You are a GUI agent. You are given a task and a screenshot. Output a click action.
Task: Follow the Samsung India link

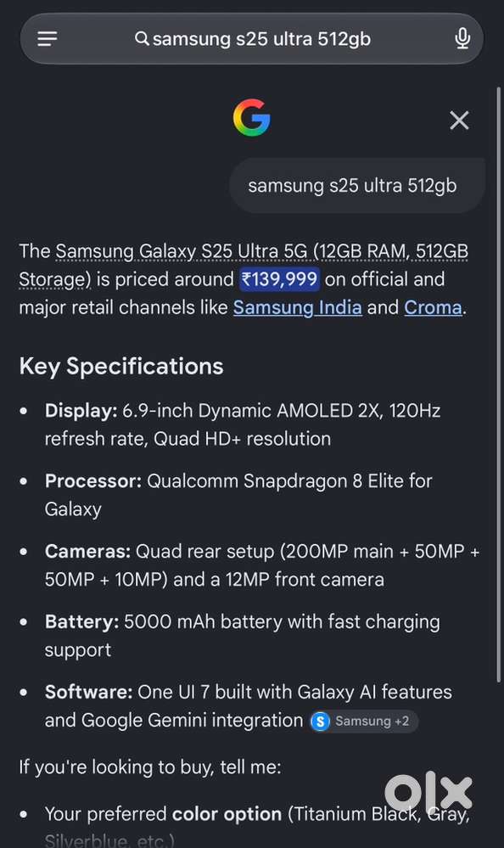coord(298,307)
